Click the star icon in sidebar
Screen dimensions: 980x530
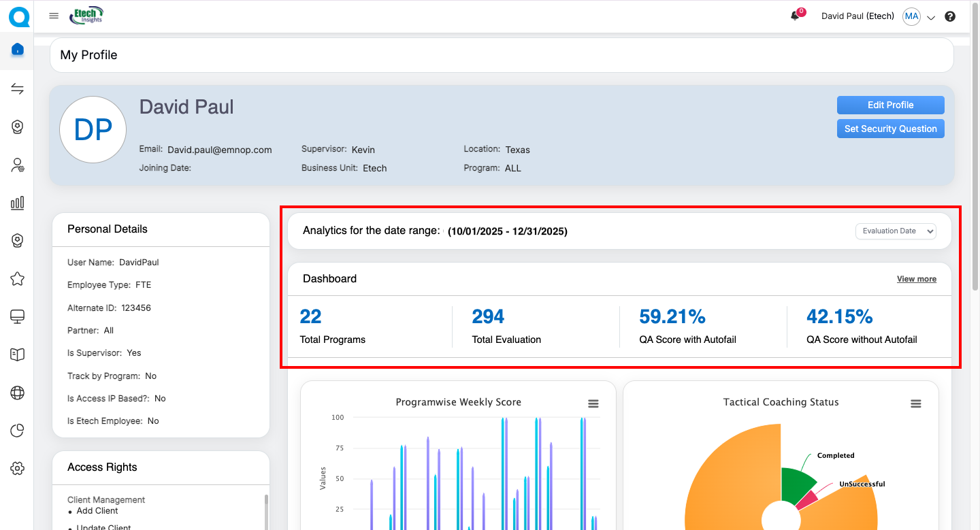18,279
